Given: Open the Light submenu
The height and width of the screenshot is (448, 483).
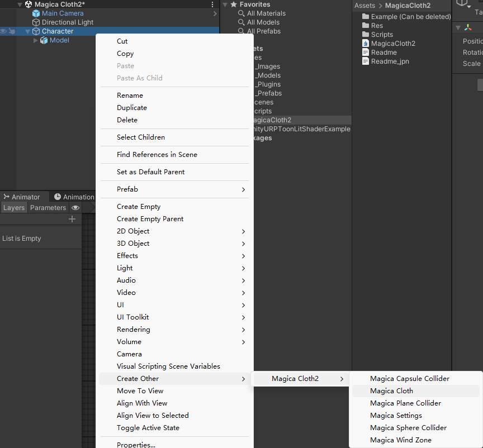Looking at the screenshot, I should tap(174, 268).
